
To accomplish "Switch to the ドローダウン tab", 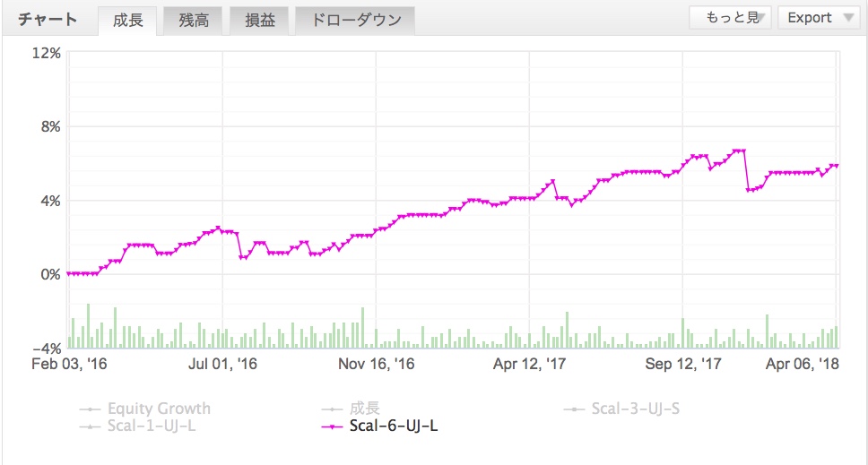I will pos(356,21).
